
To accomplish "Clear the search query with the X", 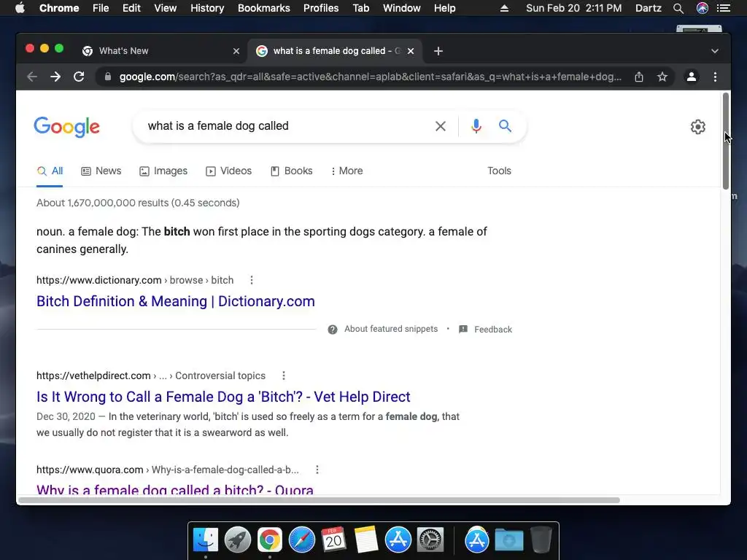I will pyautogui.click(x=441, y=126).
